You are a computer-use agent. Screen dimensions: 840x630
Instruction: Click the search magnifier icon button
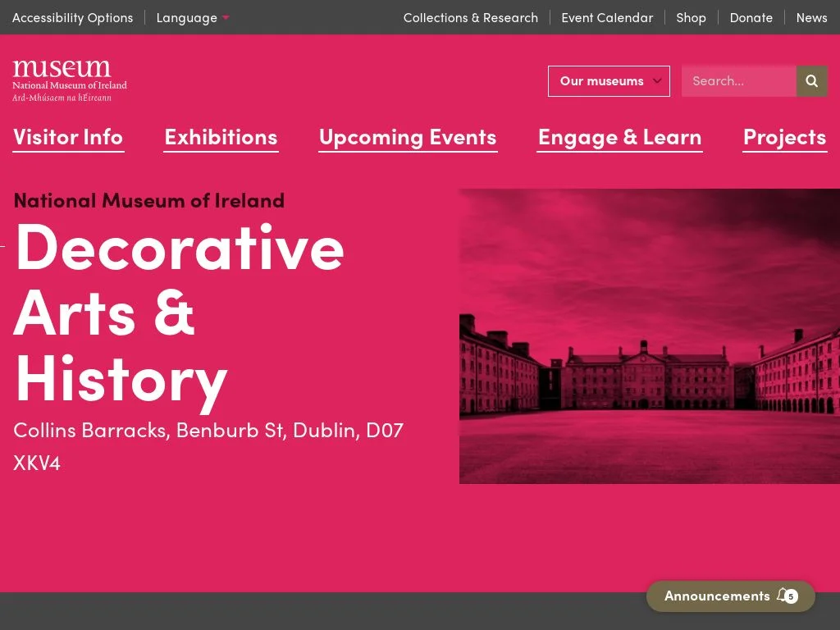coord(811,81)
